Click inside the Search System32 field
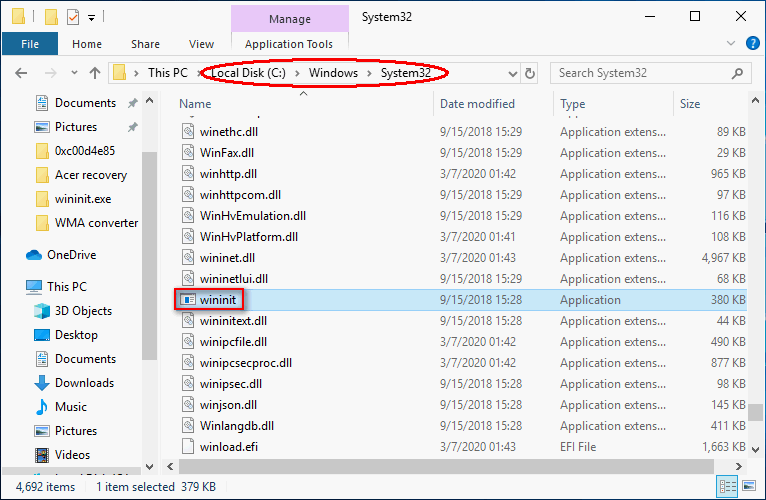This screenshot has height=500, width=766. pyautogui.click(x=642, y=73)
